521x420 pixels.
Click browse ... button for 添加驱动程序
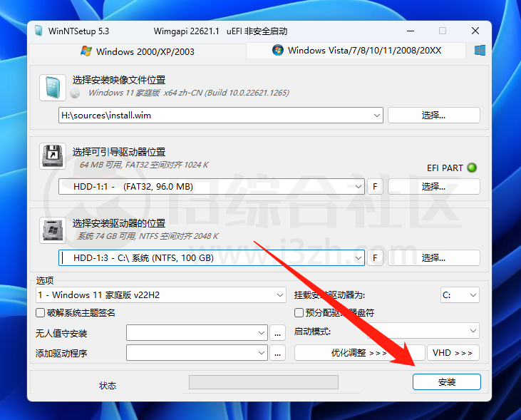(x=277, y=353)
